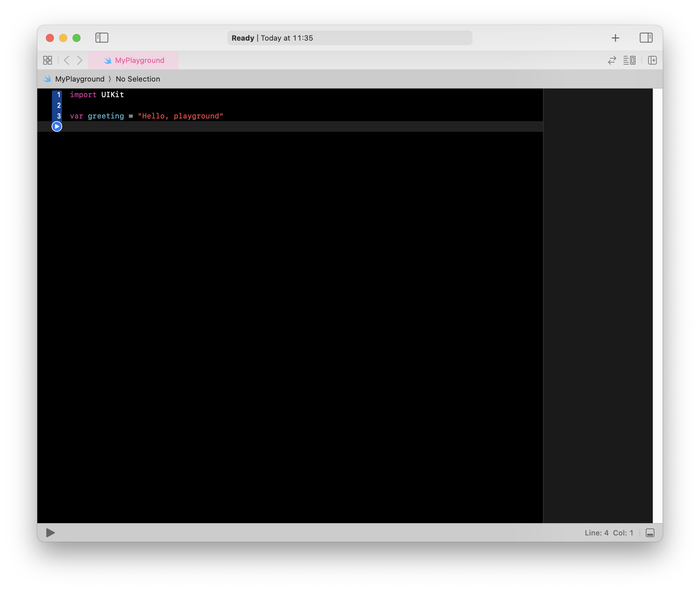This screenshot has height=591, width=700.
Task: Open the related items grid menu
Action: coord(48,60)
